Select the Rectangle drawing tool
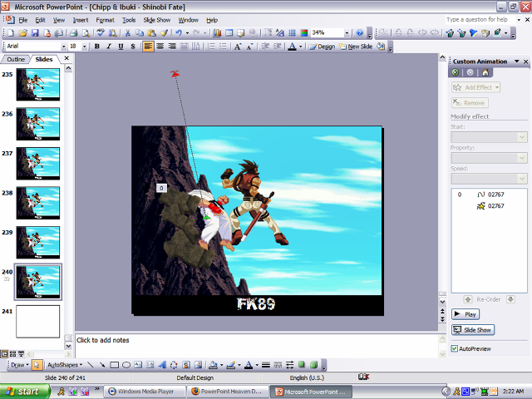The image size is (532, 399). (115, 365)
